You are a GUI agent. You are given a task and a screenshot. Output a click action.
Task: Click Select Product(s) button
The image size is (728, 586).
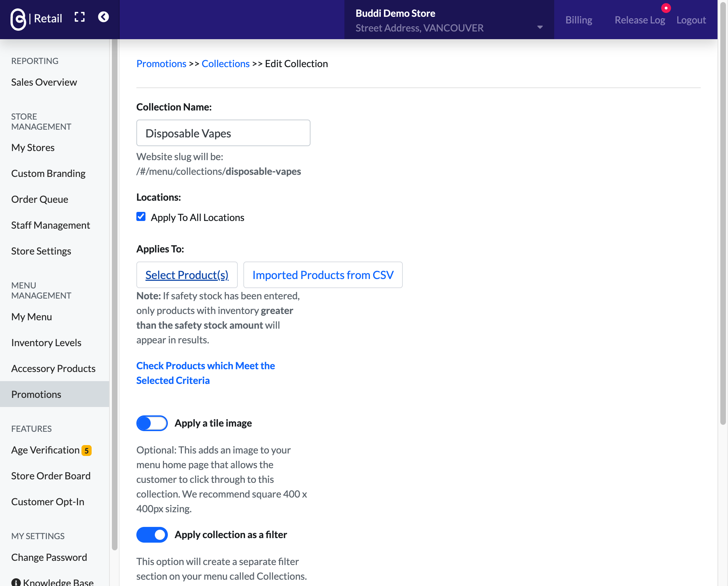pos(187,275)
